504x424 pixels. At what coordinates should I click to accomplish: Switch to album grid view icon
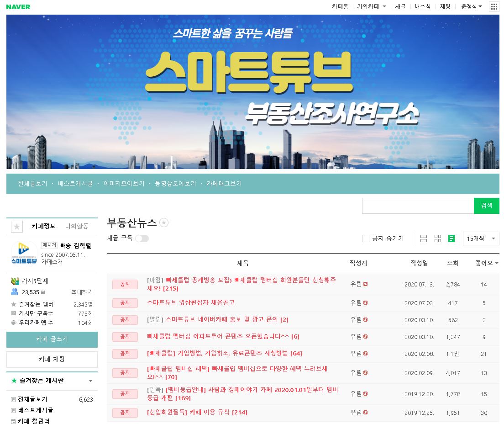[x=438, y=238]
